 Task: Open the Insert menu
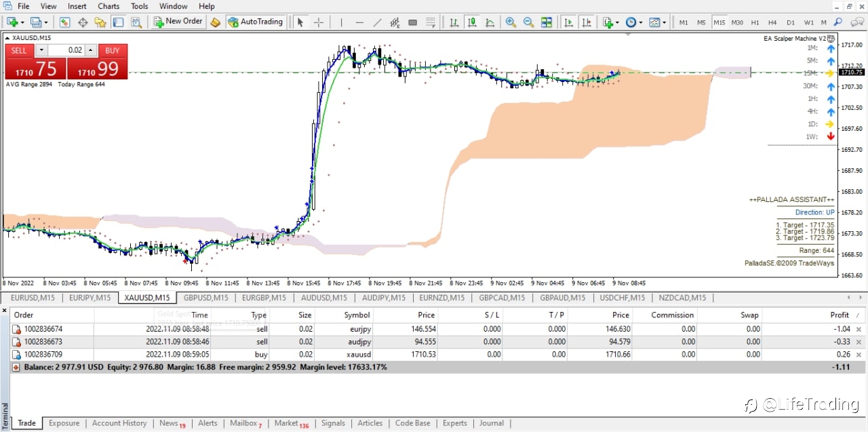(77, 6)
